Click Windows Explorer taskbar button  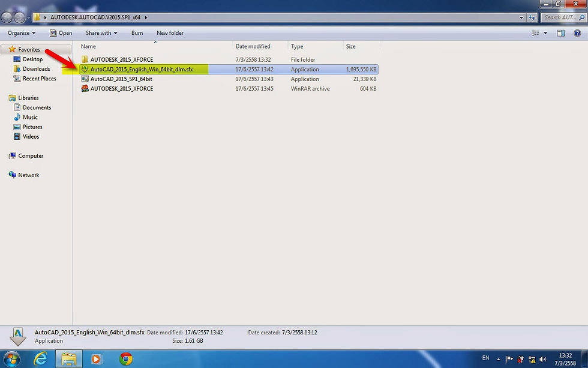(69, 359)
